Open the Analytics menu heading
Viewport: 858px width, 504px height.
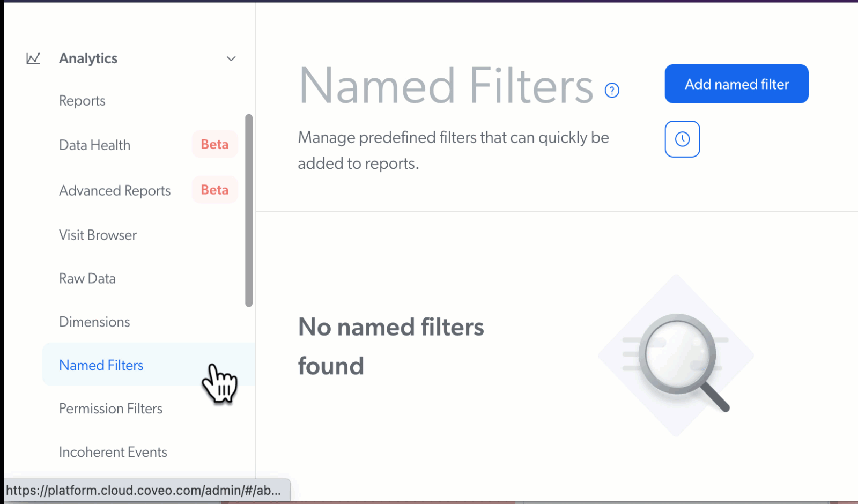tap(88, 58)
